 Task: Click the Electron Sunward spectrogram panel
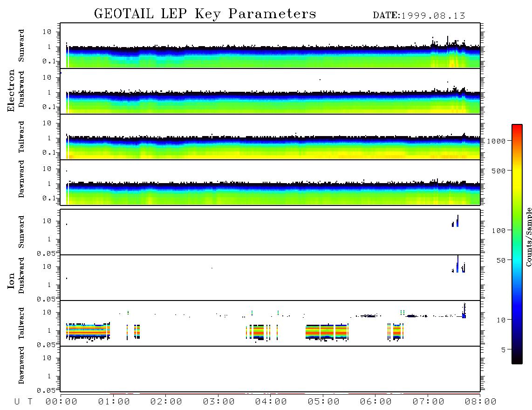[270, 46]
